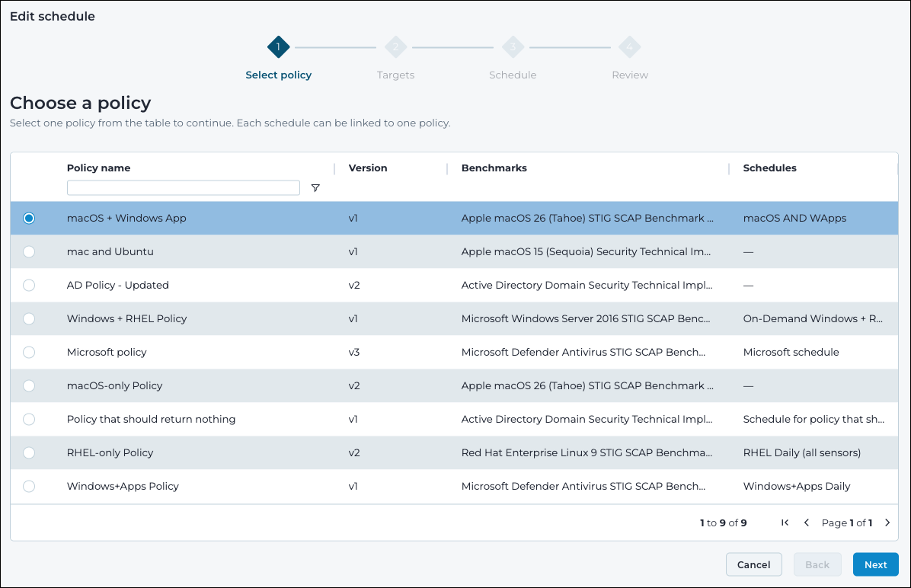The height and width of the screenshot is (588, 911).
Task: Click 'Microsoft policy' name cell
Action: pos(107,352)
